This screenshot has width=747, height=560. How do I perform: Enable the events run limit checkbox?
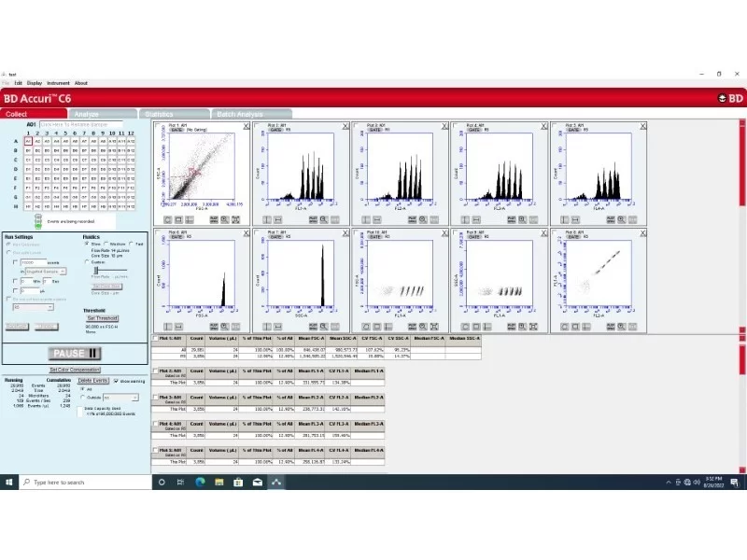pyautogui.click(x=15, y=262)
